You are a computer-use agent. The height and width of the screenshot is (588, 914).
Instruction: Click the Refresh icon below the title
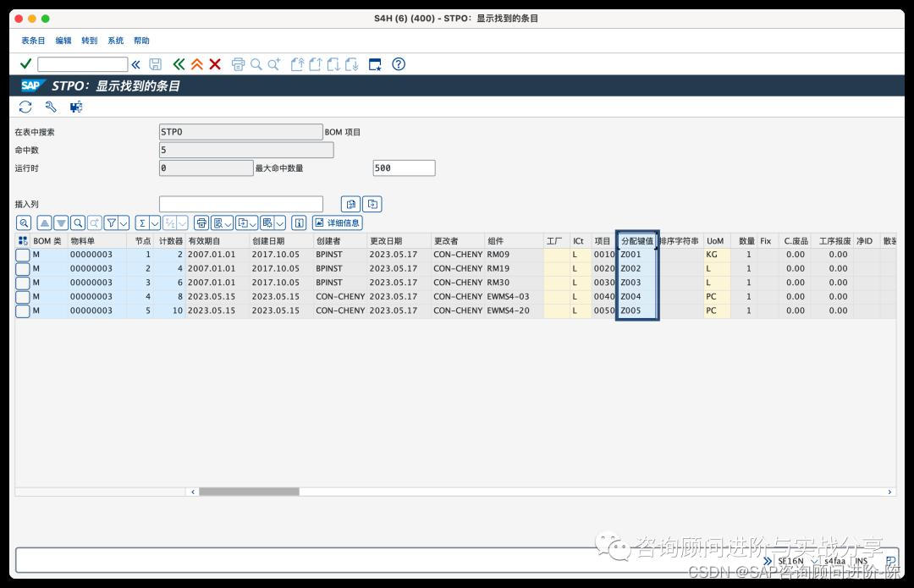(x=25, y=107)
